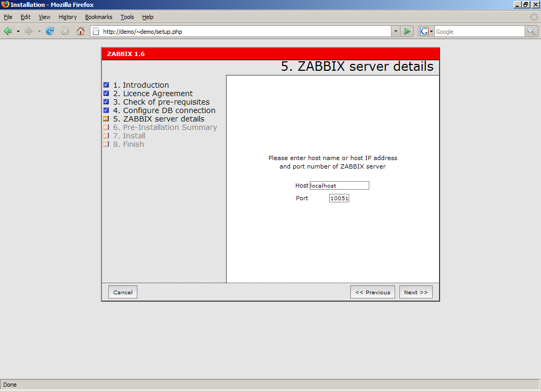This screenshot has height=392, width=541.
Task: Click the '2. Licence Agreement' step text
Action: [153, 94]
